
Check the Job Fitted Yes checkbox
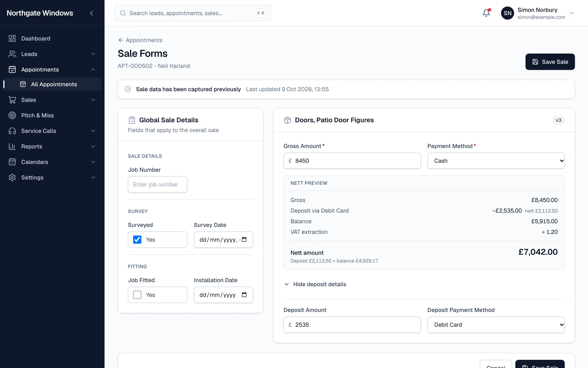point(137,295)
